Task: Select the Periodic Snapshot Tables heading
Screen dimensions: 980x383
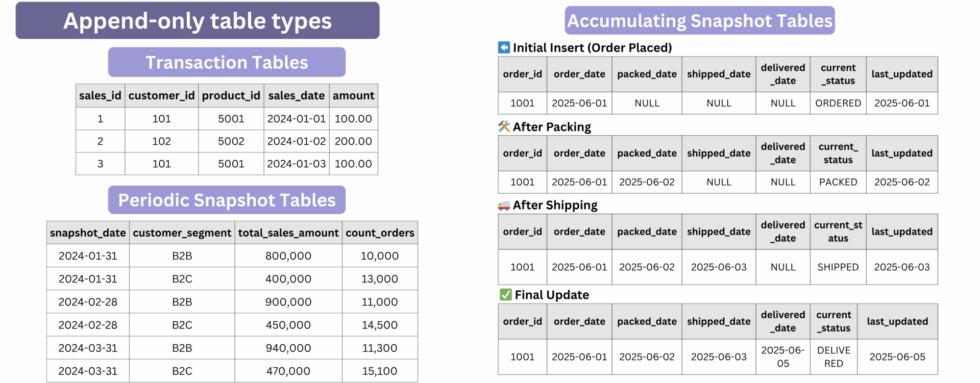Action: point(226,200)
